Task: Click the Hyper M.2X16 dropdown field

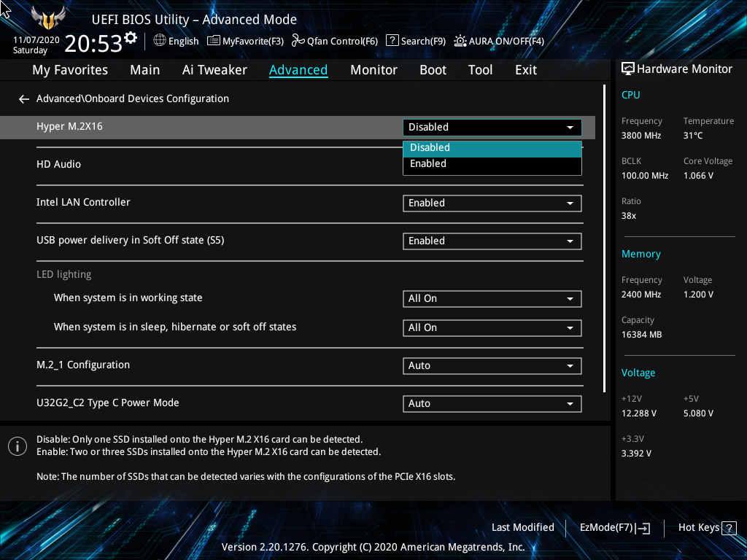Action: [492, 127]
